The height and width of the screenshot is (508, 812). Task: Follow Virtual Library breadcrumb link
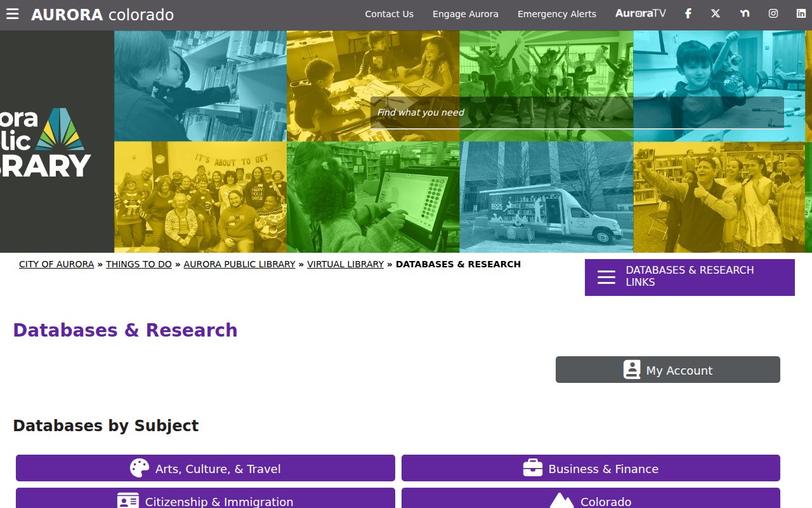click(x=345, y=264)
